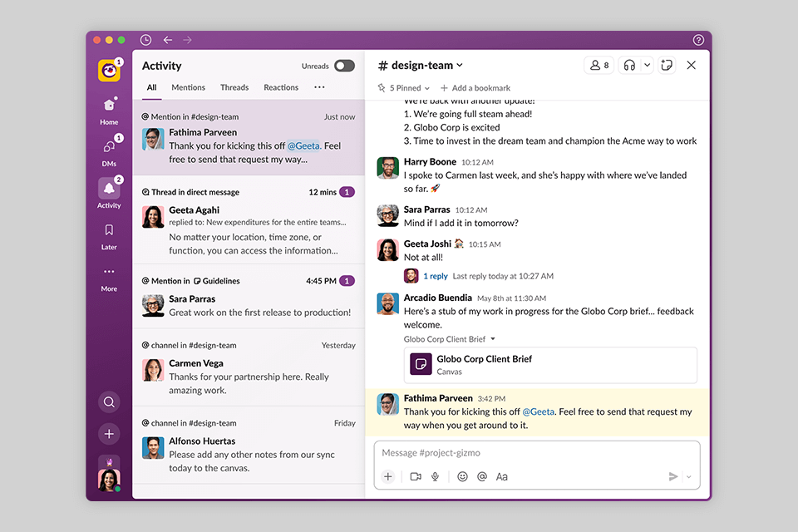The width and height of the screenshot is (798, 532).
Task: Open help question mark icon
Action: click(698, 40)
